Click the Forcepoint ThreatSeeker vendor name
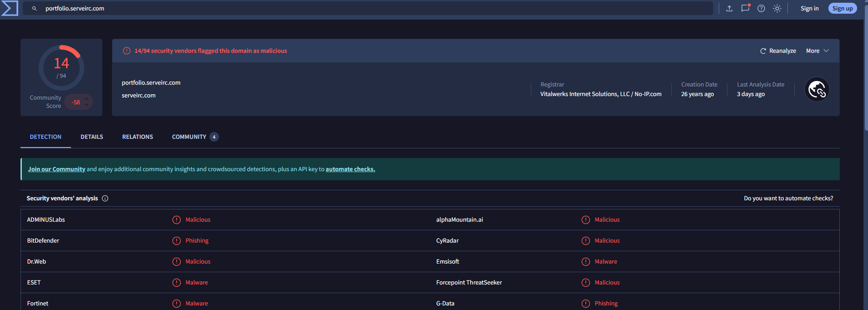Screen dimensions: 868x310 [469, 282]
